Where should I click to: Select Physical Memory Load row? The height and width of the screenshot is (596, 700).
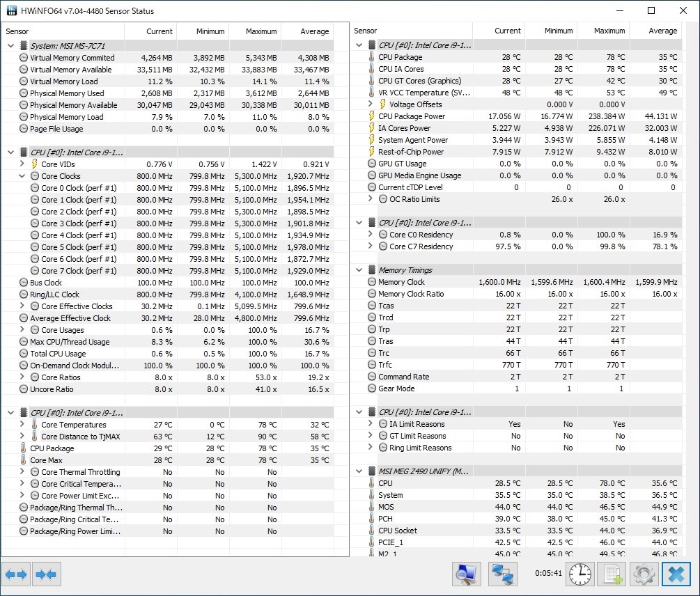coord(167,117)
